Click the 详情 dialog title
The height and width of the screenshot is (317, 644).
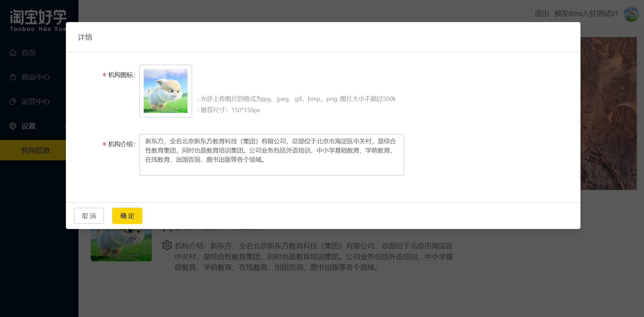[x=85, y=37]
